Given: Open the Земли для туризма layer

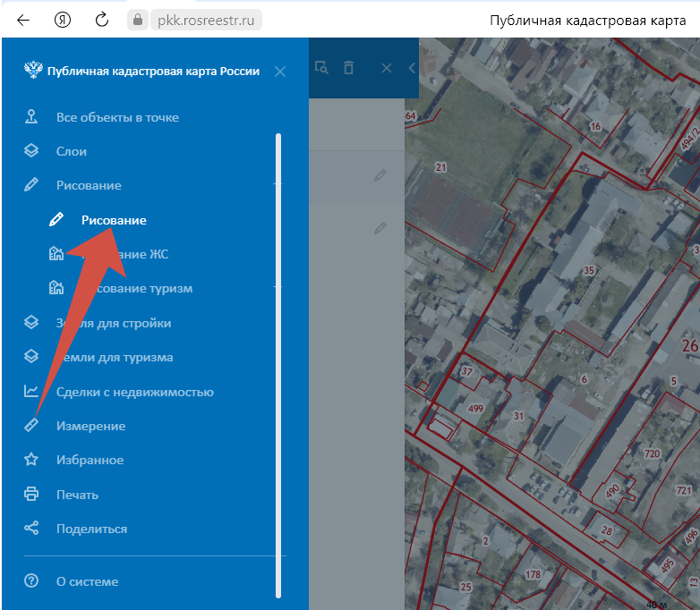Looking at the screenshot, I should coord(114,358).
